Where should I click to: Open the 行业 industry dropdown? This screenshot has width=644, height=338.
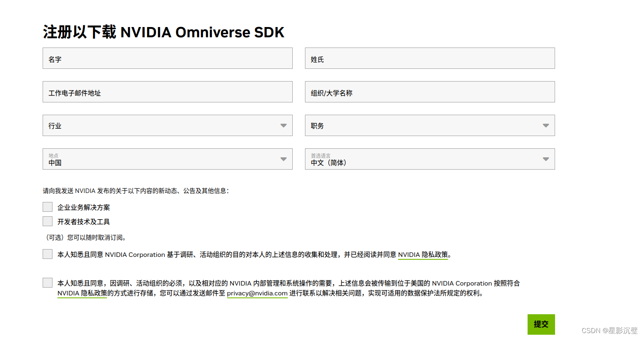click(167, 125)
